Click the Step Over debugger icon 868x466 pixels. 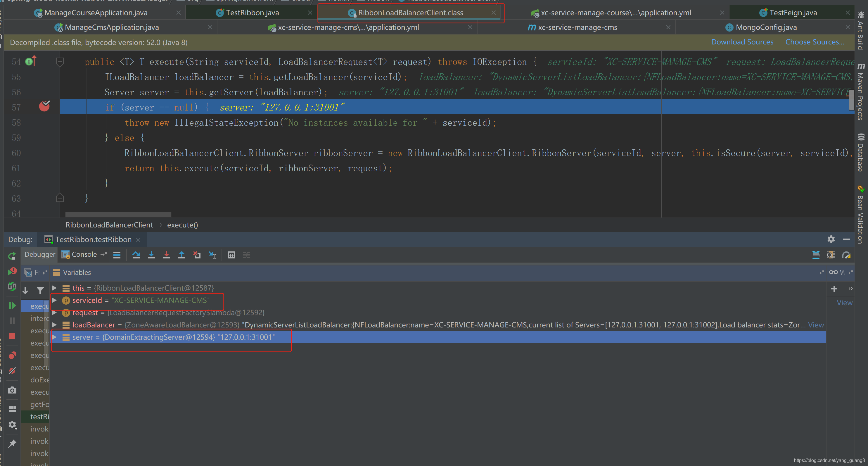pos(136,255)
